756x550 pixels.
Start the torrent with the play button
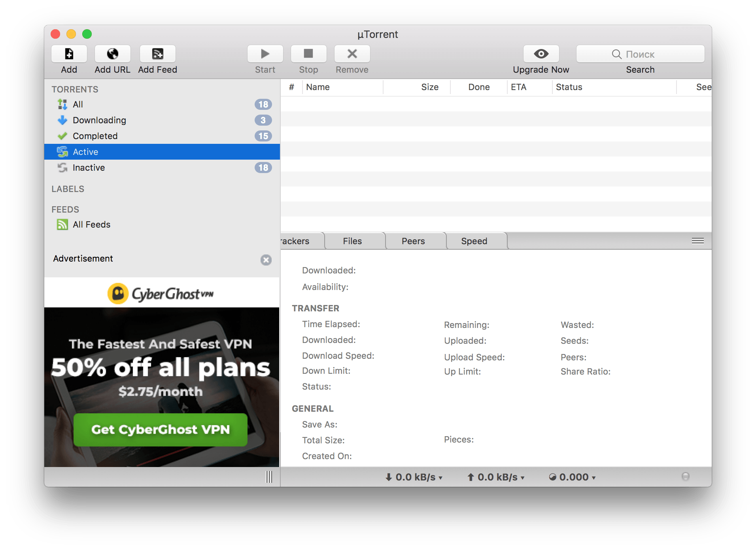265,54
